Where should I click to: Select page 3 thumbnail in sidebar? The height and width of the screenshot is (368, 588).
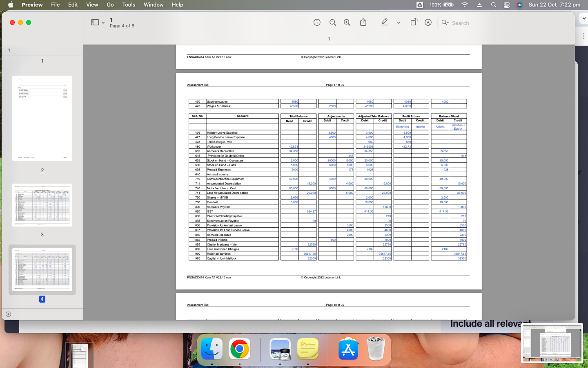pyautogui.click(x=42, y=205)
